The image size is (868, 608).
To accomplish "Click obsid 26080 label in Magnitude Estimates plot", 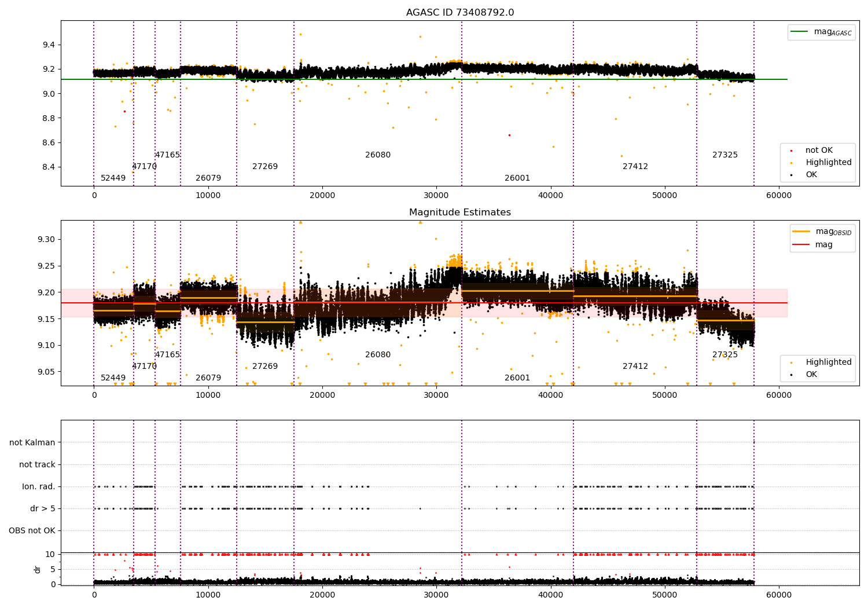I will coord(378,355).
